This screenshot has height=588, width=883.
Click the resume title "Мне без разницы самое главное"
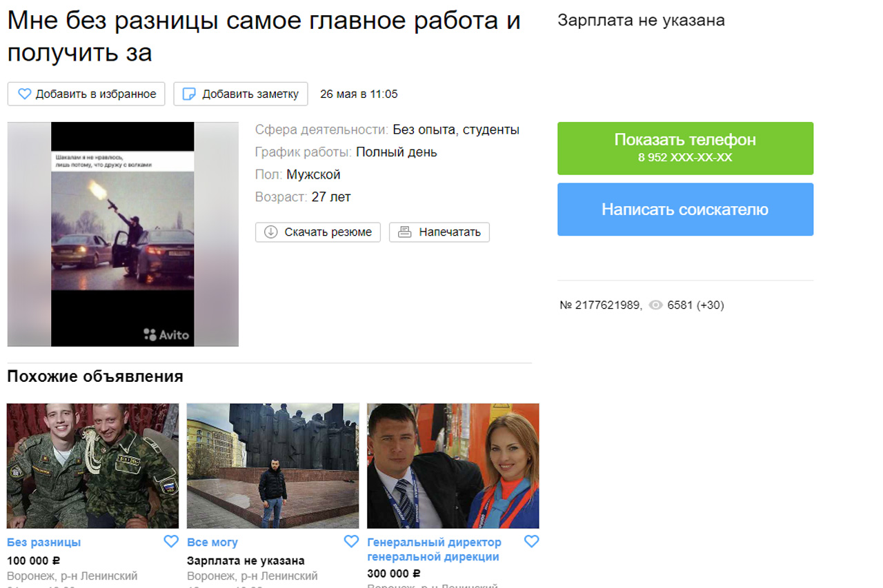[264, 37]
